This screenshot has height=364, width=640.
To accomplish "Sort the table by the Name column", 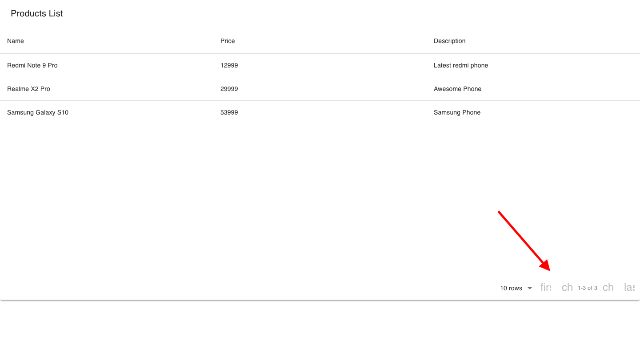I will (15, 41).
